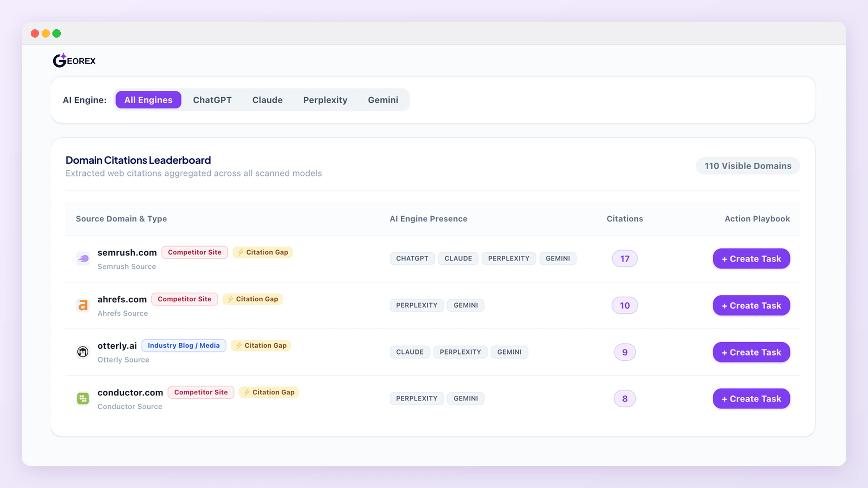Viewport: 868px width, 488px height.
Task: Click the Citations column header
Action: pyautogui.click(x=625, y=219)
